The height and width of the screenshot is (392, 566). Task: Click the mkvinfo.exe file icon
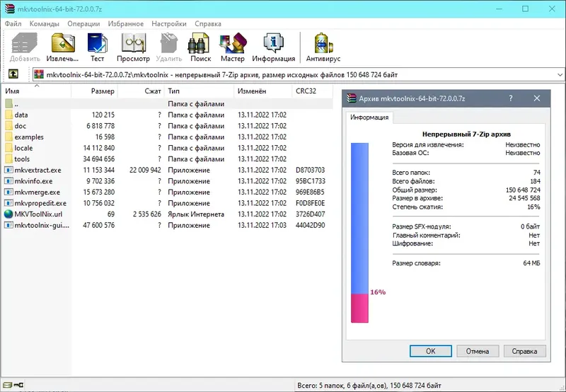tap(8, 181)
